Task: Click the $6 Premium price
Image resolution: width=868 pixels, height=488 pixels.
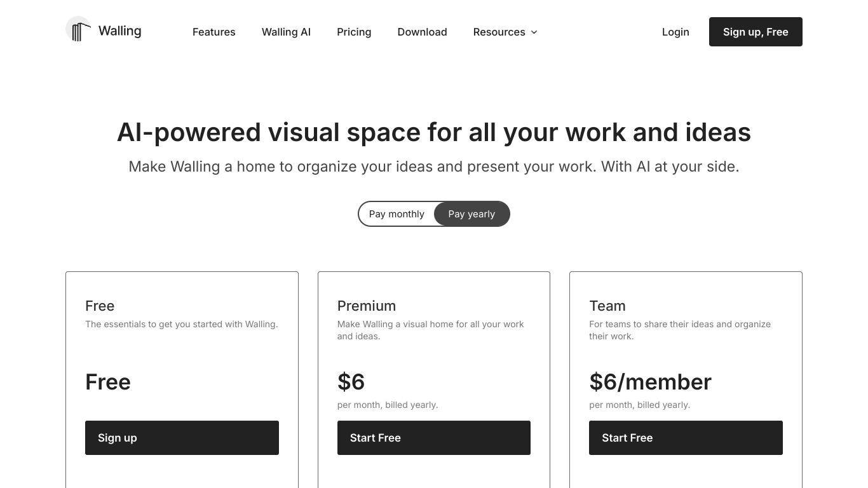Action: 351,382
